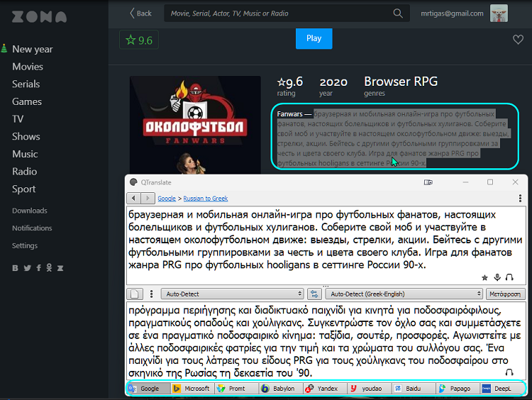
Task: Switch to Yandex translation service
Action: click(x=325, y=389)
